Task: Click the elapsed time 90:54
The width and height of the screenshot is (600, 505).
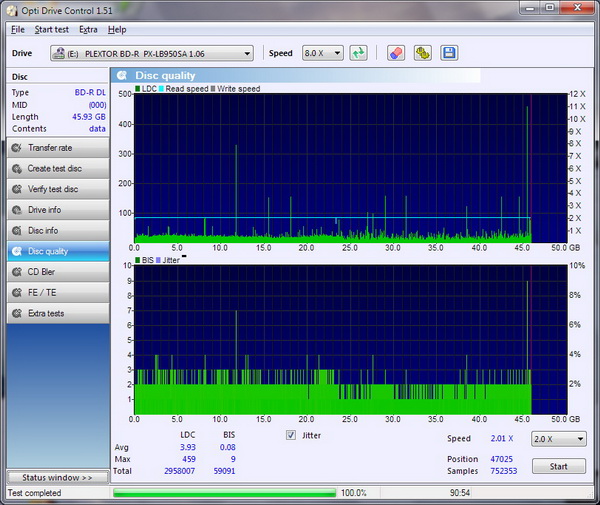Action: point(460,493)
